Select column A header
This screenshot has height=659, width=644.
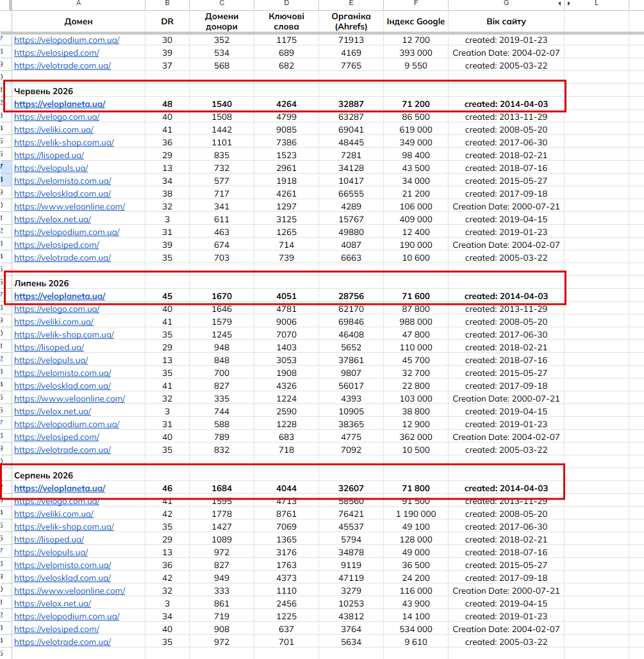78,3
